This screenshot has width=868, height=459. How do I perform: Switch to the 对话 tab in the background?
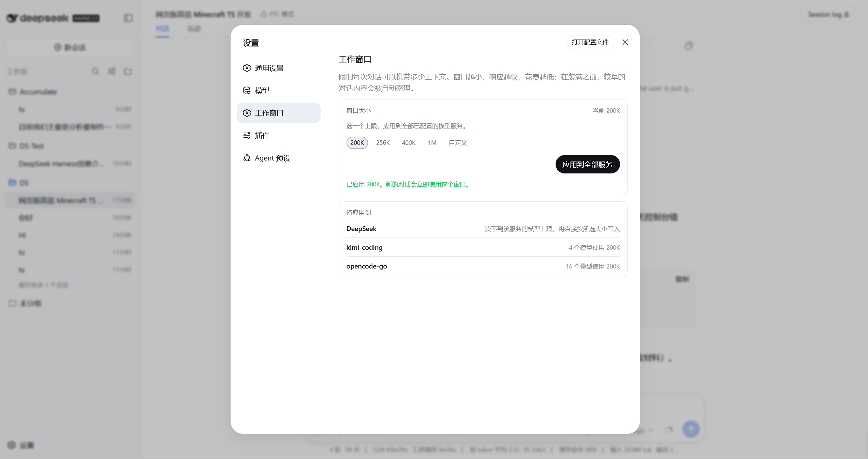coord(162,29)
